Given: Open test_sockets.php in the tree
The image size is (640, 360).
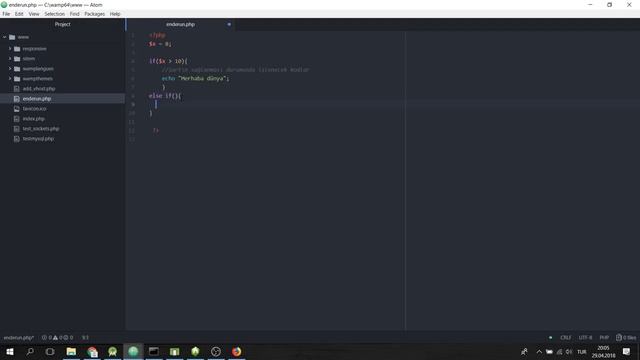Looking at the screenshot, I should coord(41,129).
